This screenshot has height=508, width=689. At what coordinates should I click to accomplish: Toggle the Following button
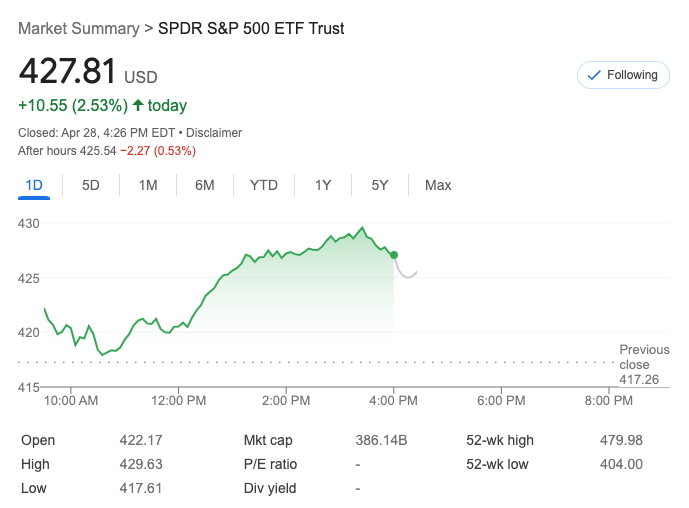(x=623, y=75)
